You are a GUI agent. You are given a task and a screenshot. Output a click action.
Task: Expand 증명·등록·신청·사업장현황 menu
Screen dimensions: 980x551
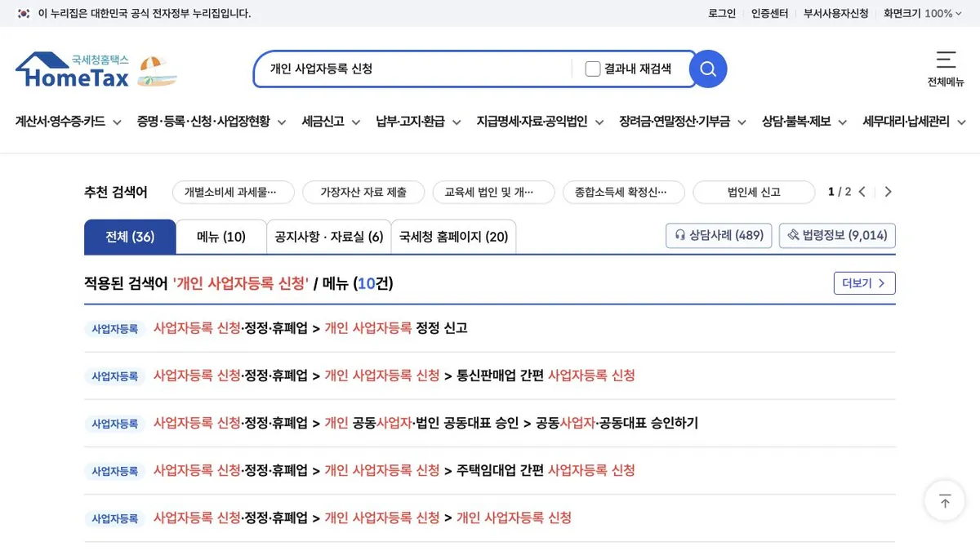pyautogui.click(x=212, y=122)
